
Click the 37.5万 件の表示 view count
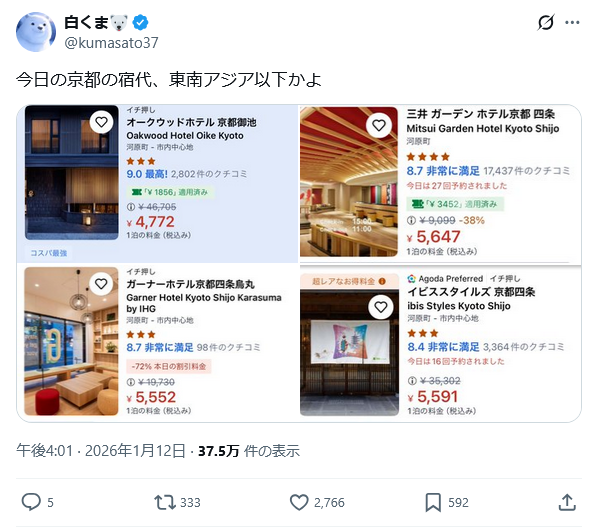tap(249, 451)
